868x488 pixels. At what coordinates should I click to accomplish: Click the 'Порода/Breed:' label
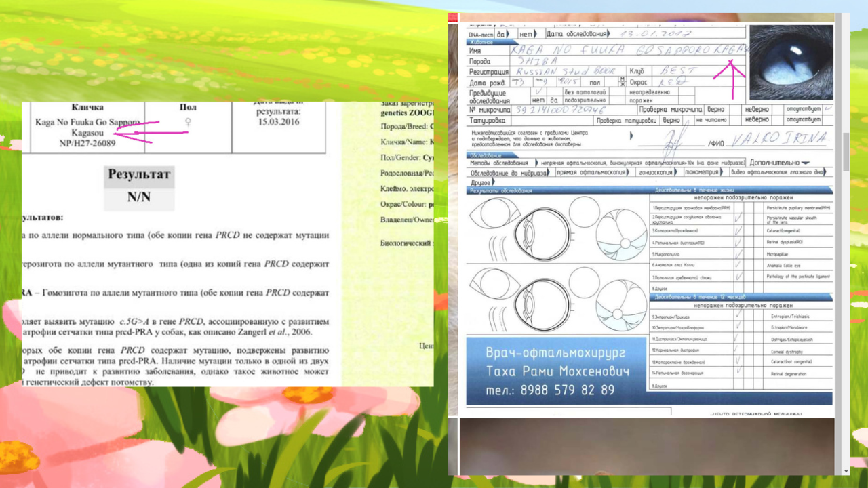(403, 126)
